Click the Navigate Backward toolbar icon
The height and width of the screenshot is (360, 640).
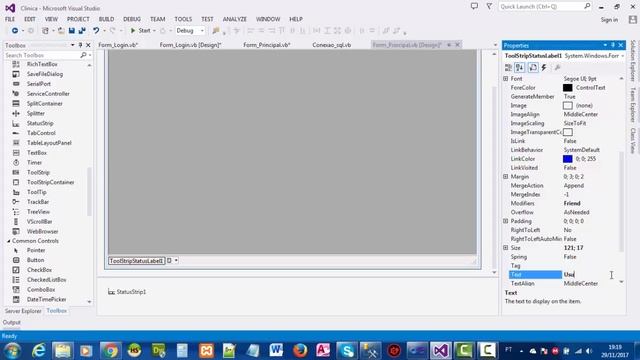coord(15,31)
